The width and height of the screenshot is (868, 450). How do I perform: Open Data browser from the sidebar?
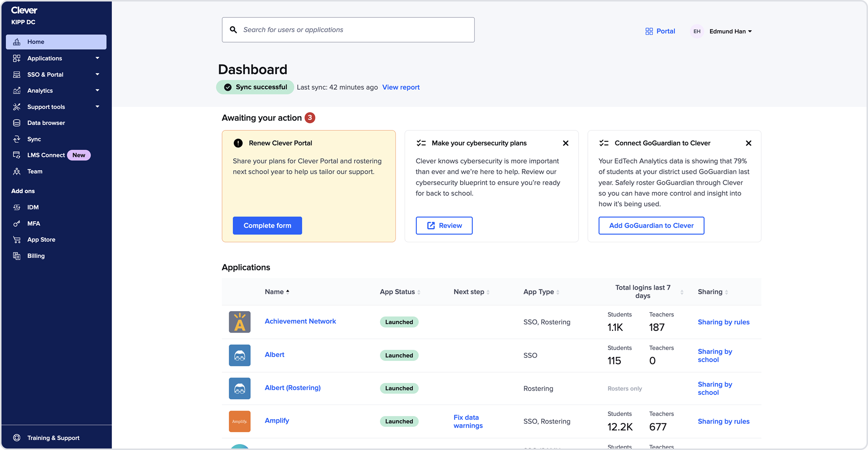point(45,123)
